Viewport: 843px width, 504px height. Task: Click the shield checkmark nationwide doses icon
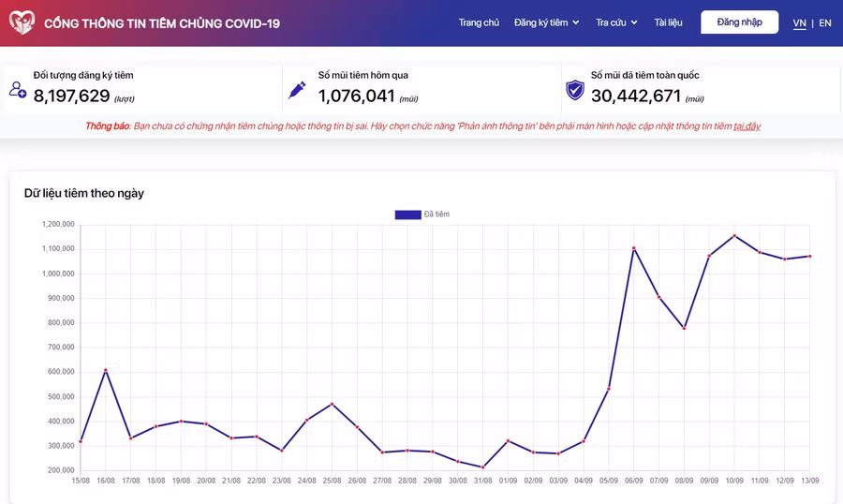pyautogui.click(x=575, y=90)
